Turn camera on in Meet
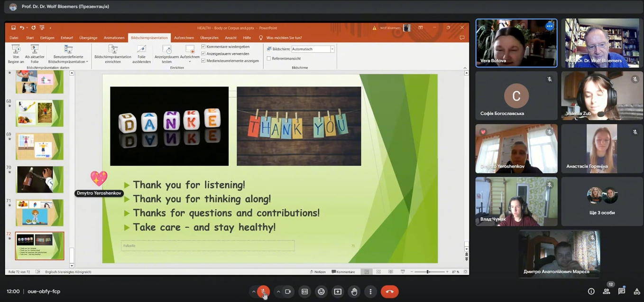 [x=288, y=292]
